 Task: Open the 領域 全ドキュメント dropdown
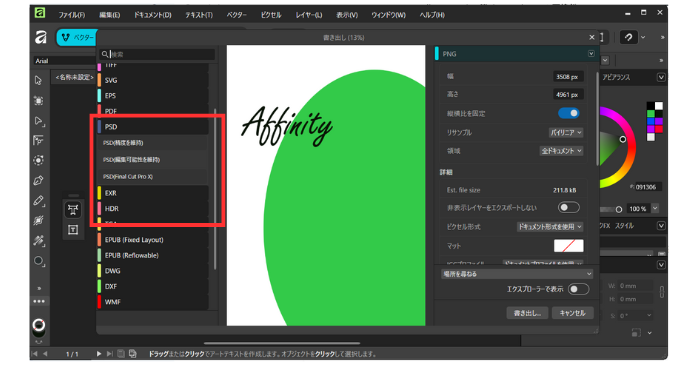click(x=561, y=151)
